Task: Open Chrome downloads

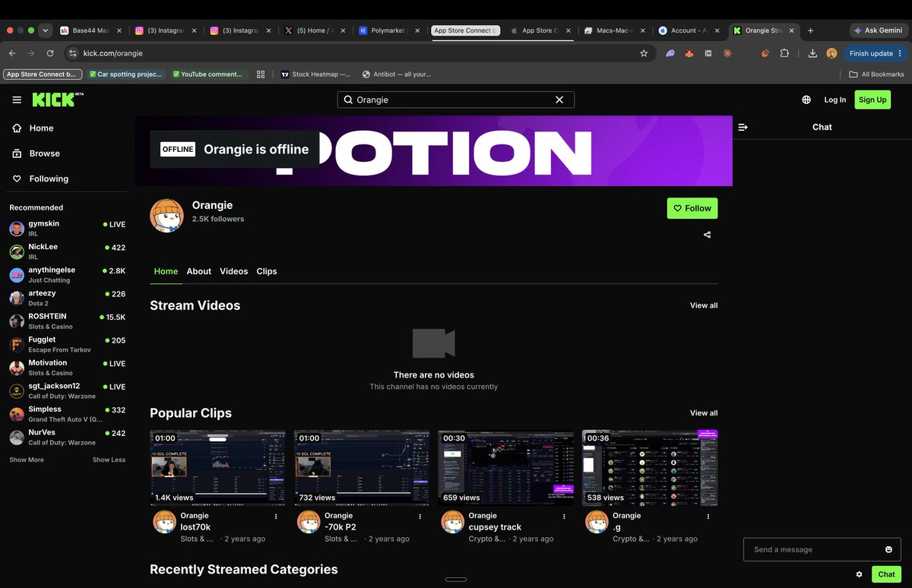Action: [x=812, y=53]
